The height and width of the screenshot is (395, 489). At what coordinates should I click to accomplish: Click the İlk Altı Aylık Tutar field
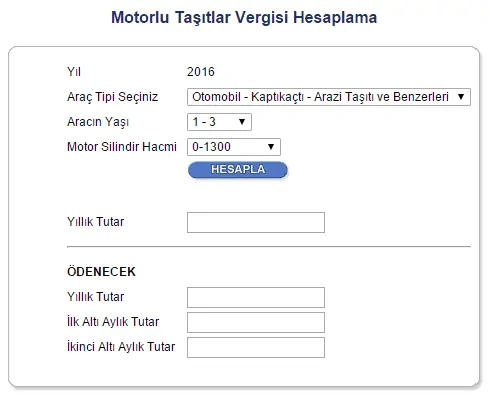(x=256, y=322)
